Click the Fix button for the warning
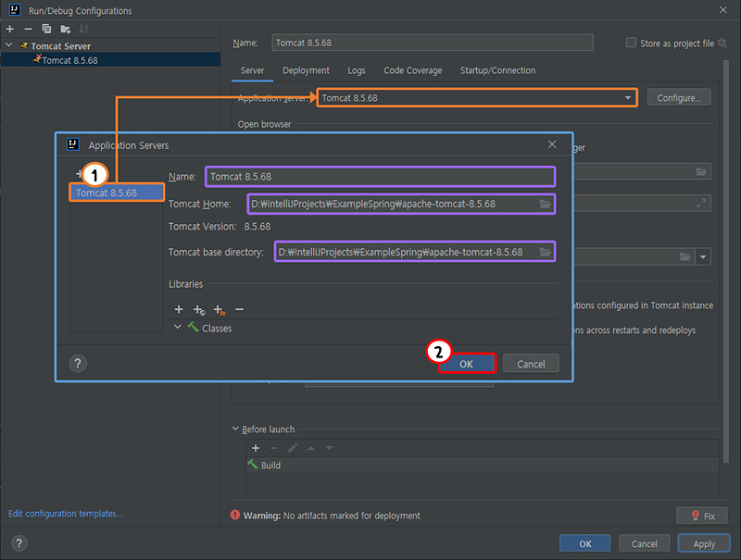The width and height of the screenshot is (741, 560). (702, 516)
